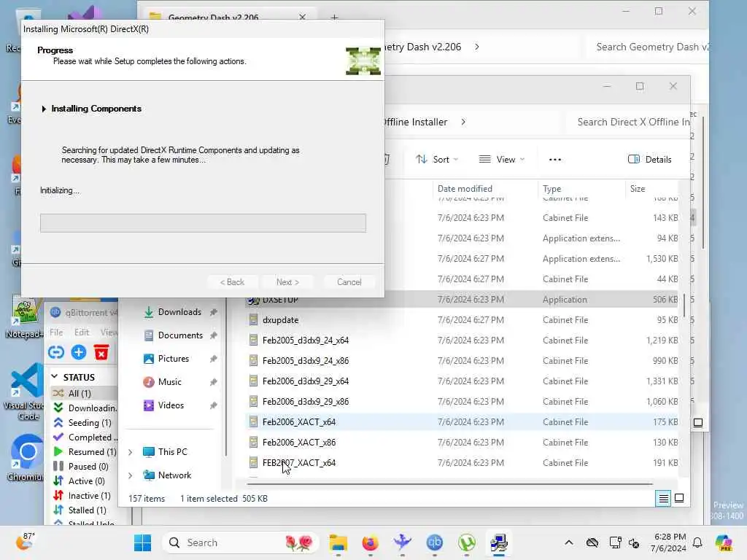Open the Sort dropdown in Explorer
Viewport: 747px width, 560px height.
436,160
